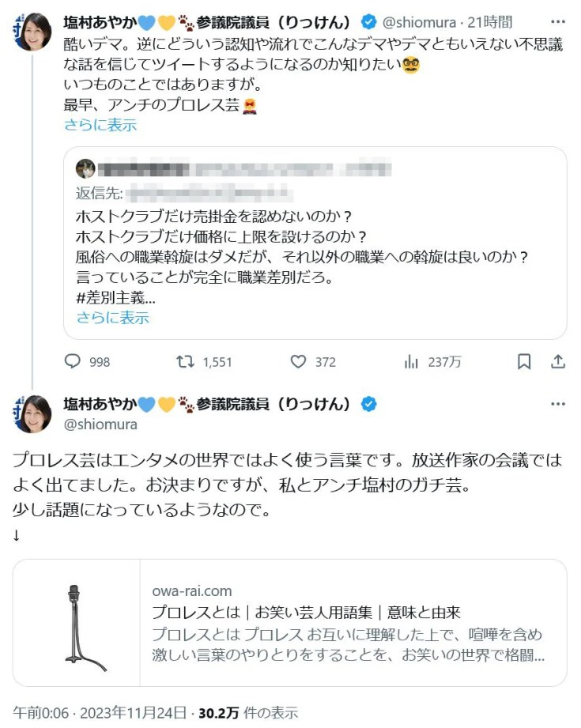
Task: Open the second tweet's profile avatar
Action: (32, 414)
